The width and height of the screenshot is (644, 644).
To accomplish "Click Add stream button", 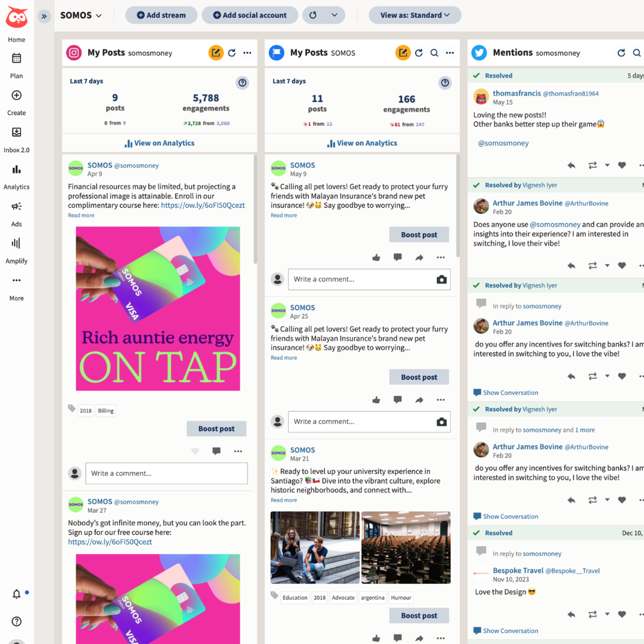I will 162,15.
